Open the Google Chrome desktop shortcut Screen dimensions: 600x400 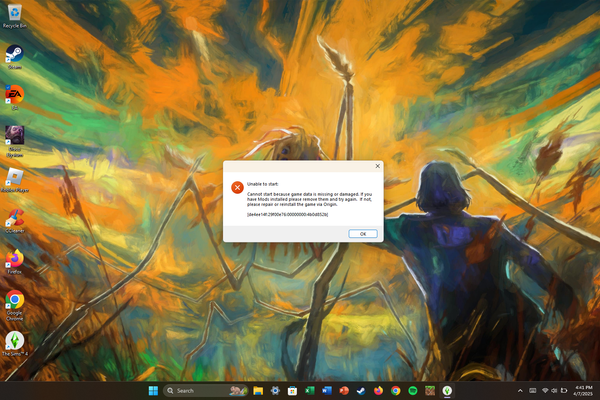tap(15, 300)
